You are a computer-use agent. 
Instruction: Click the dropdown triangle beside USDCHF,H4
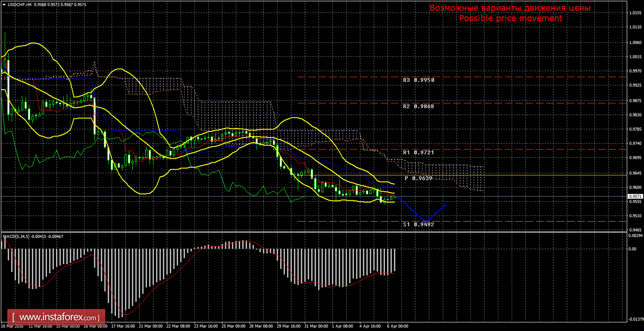(x=4, y=4)
